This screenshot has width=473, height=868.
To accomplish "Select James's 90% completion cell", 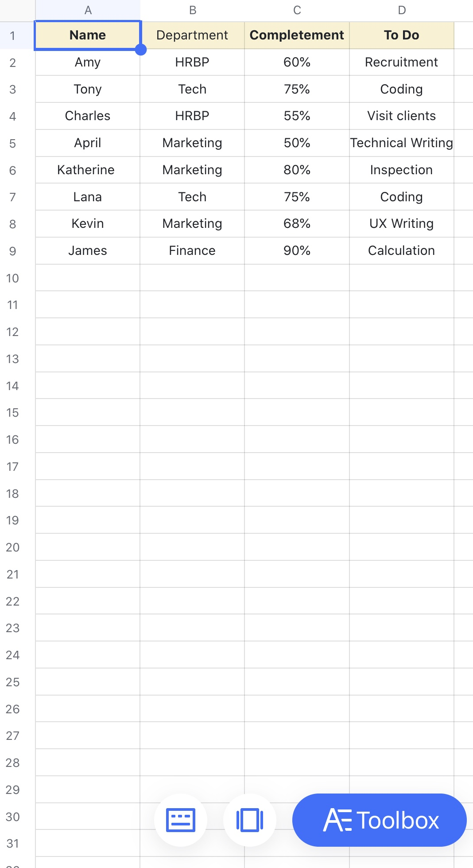I will click(297, 251).
